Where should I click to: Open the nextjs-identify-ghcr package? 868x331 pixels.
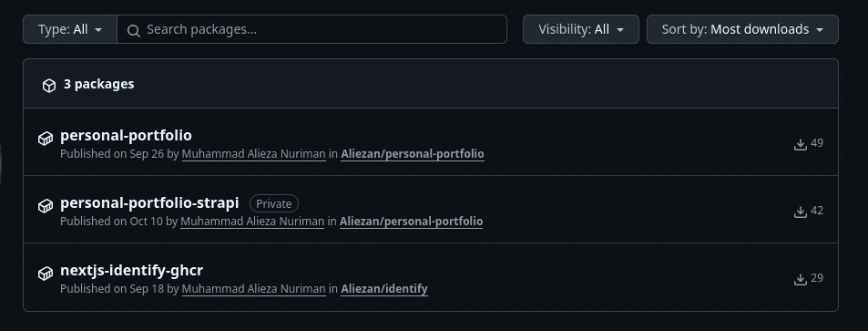131,271
